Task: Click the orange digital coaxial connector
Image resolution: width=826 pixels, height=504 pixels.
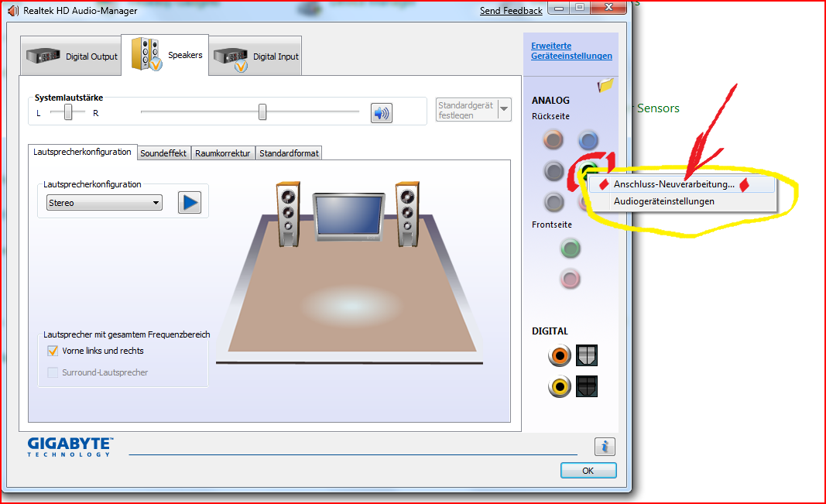Action: tap(560, 355)
